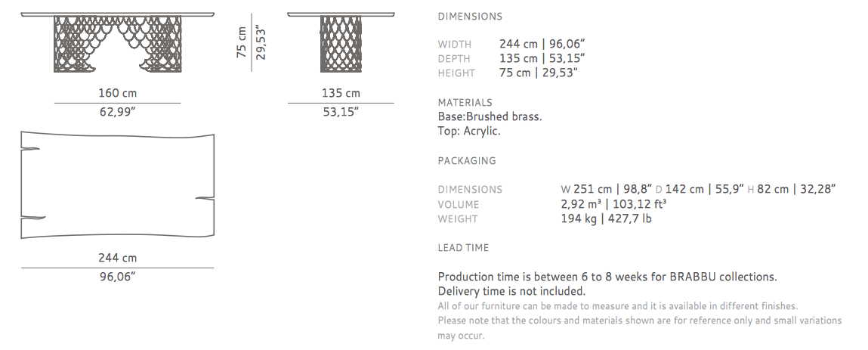Viewport: 868px width, 350px height.
Task: Click the front view table drawing
Action: pyautogui.click(x=117, y=42)
